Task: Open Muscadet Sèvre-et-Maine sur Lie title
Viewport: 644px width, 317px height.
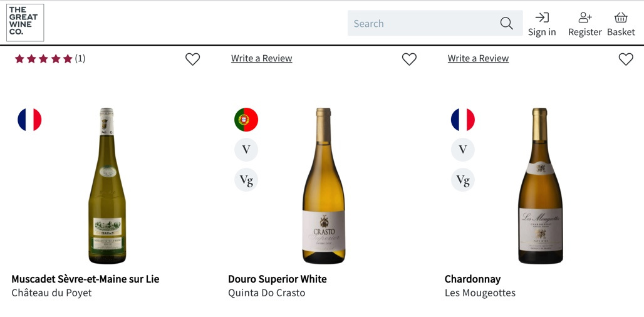Action: 85,279
